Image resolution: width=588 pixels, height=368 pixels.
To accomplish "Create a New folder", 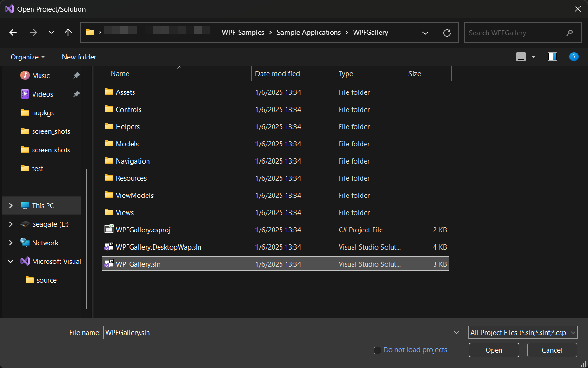I will 79,57.
